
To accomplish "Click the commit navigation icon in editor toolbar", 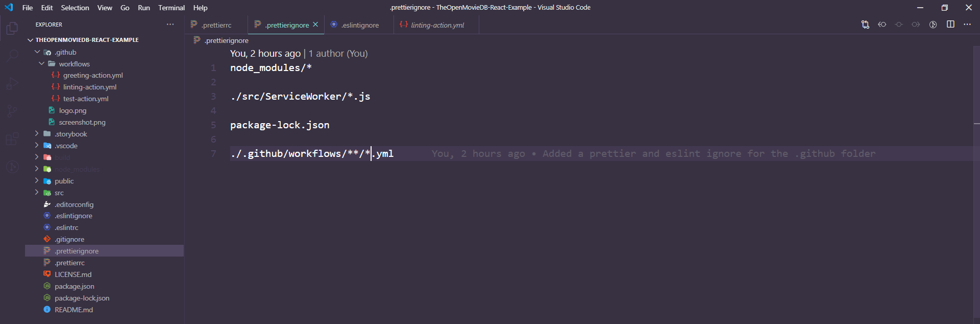I will [x=899, y=25].
